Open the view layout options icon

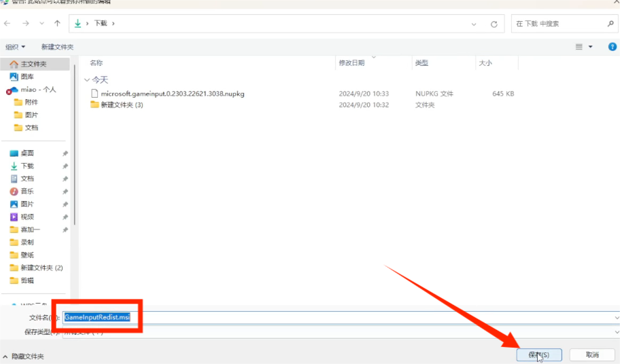(x=579, y=47)
